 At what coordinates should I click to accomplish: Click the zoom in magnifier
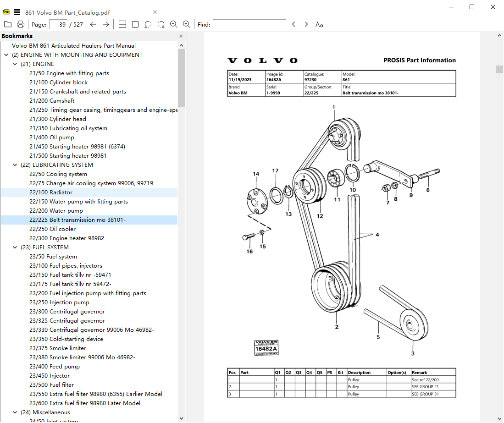coord(187,24)
